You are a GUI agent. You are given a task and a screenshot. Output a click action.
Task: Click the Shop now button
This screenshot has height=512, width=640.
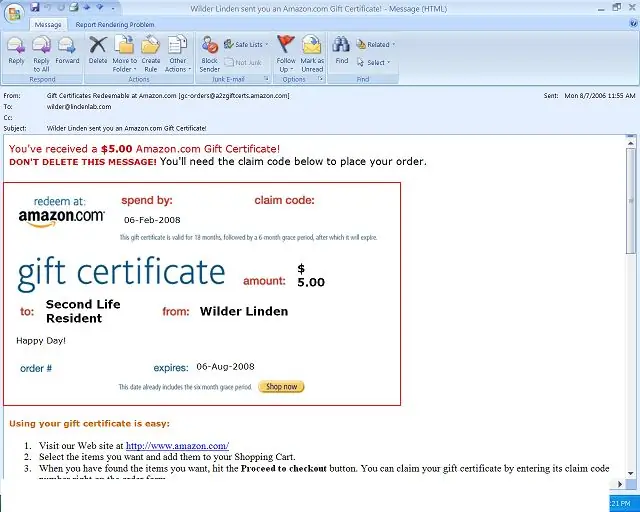(x=281, y=386)
